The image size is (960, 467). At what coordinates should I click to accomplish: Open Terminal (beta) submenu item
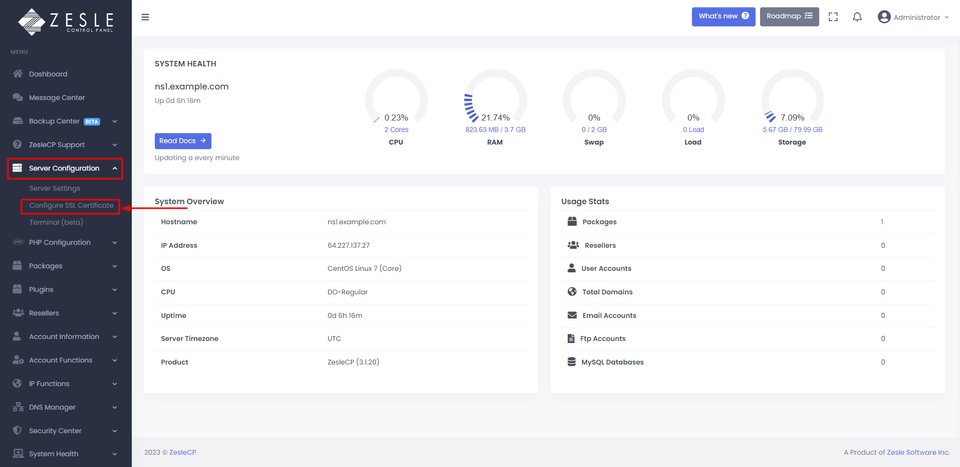tap(56, 222)
